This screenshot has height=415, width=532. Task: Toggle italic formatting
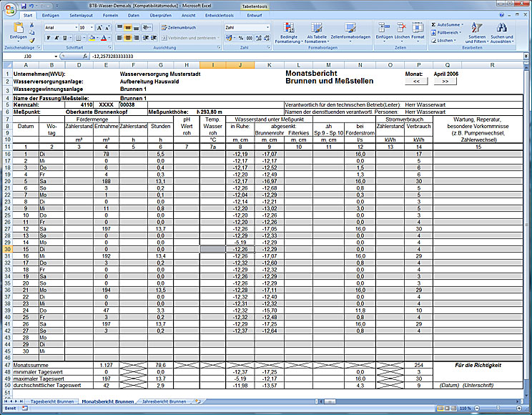56,38
